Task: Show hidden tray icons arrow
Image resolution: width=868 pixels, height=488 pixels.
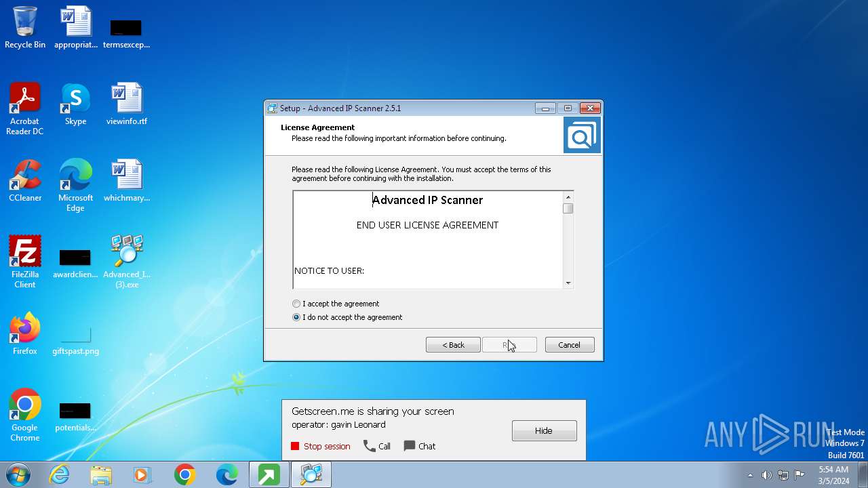Action: pyautogui.click(x=750, y=475)
